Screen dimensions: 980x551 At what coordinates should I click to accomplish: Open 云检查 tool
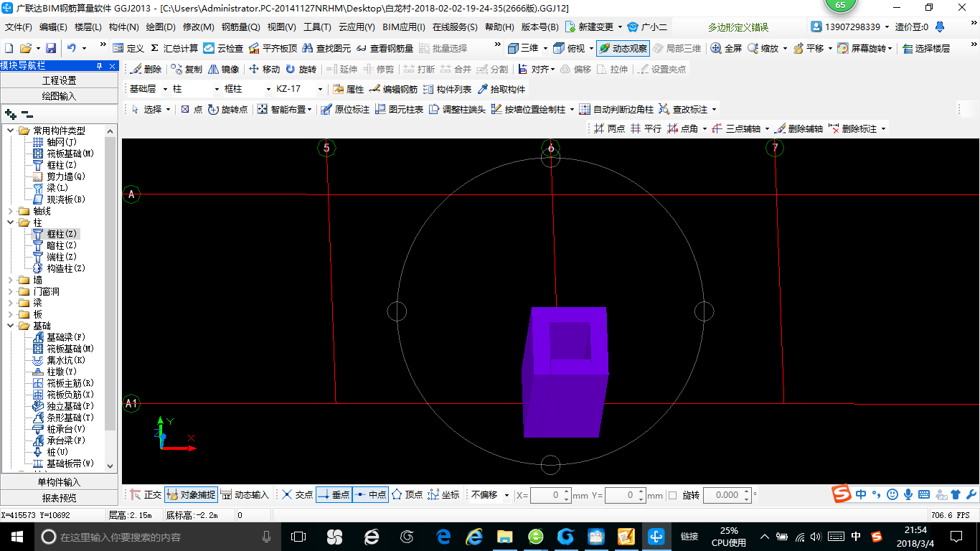pyautogui.click(x=223, y=48)
